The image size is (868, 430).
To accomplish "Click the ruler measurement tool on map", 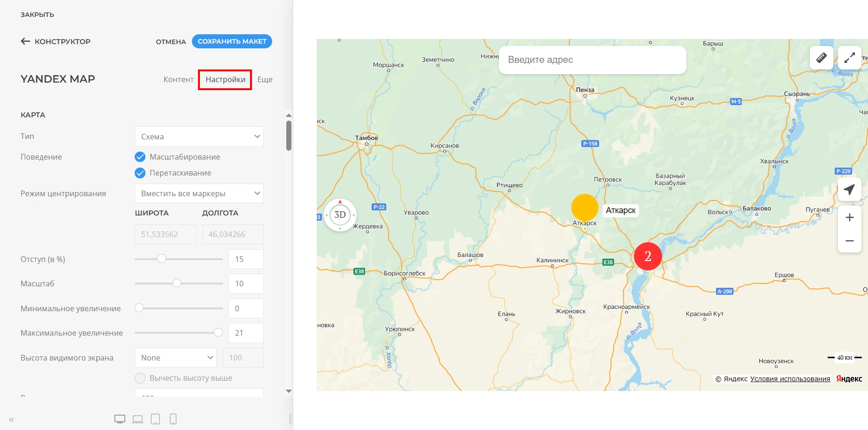I will (821, 58).
